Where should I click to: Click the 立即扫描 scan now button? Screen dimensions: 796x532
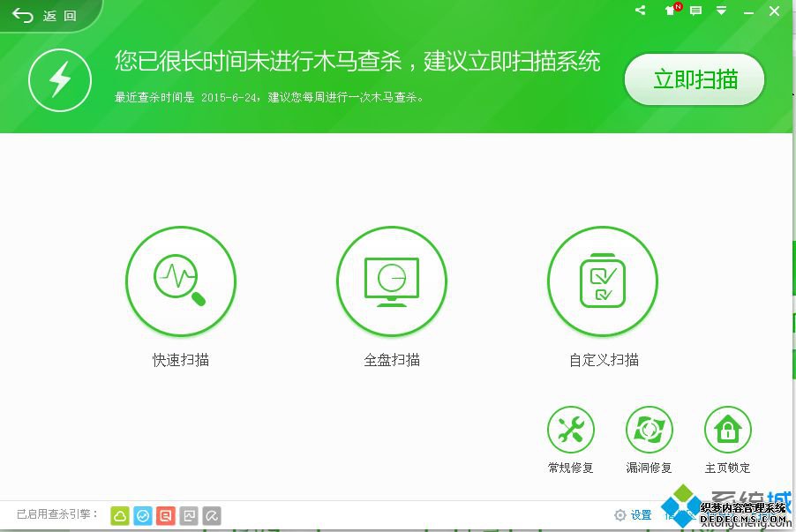695,79
